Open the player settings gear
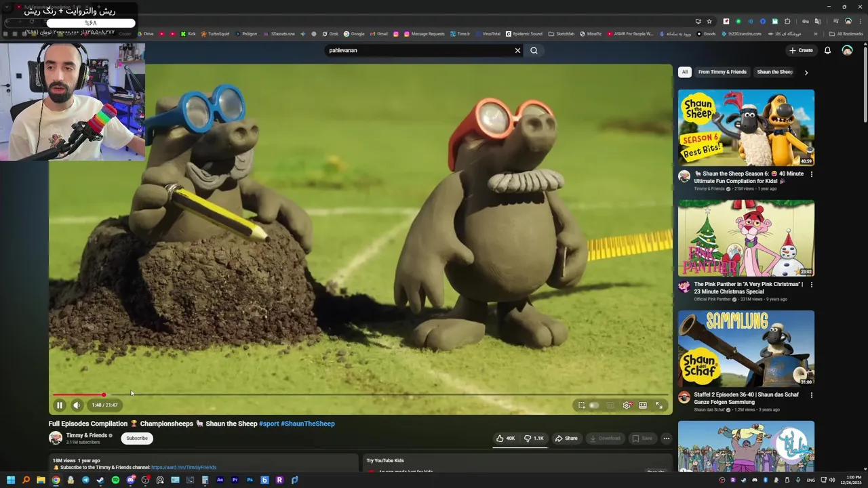 click(x=627, y=405)
